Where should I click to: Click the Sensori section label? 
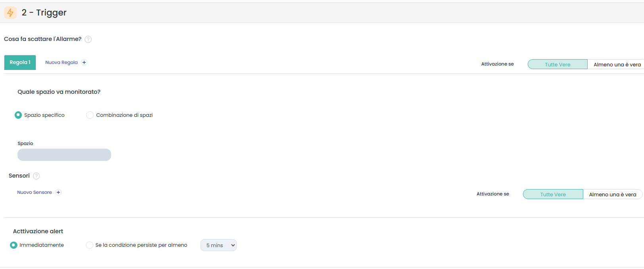tap(19, 176)
